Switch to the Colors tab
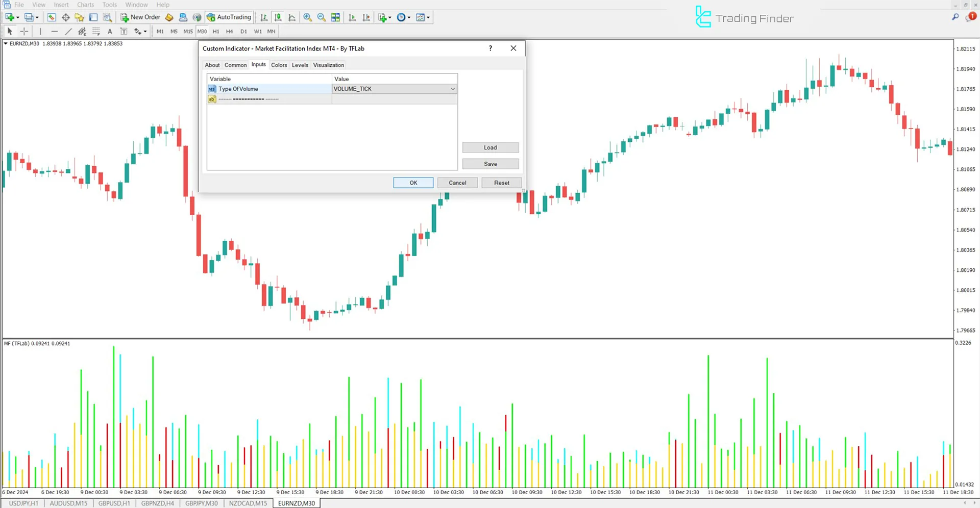980x508 pixels. tap(279, 65)
